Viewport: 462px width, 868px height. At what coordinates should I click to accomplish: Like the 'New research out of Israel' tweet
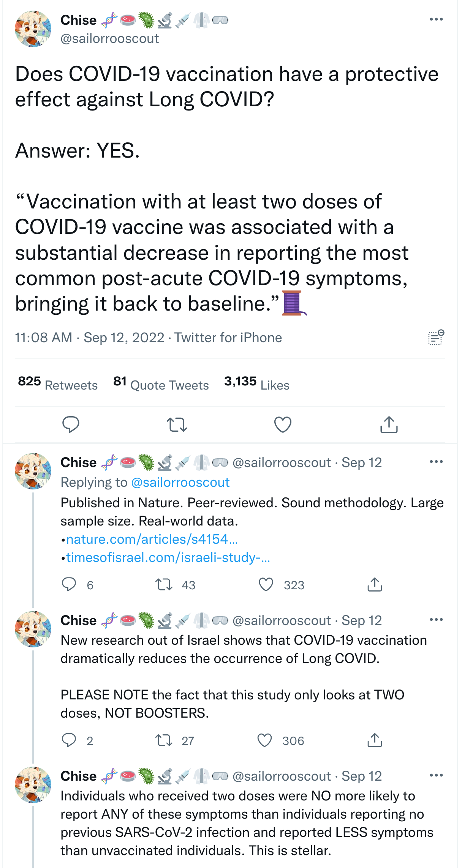(265, 740)
